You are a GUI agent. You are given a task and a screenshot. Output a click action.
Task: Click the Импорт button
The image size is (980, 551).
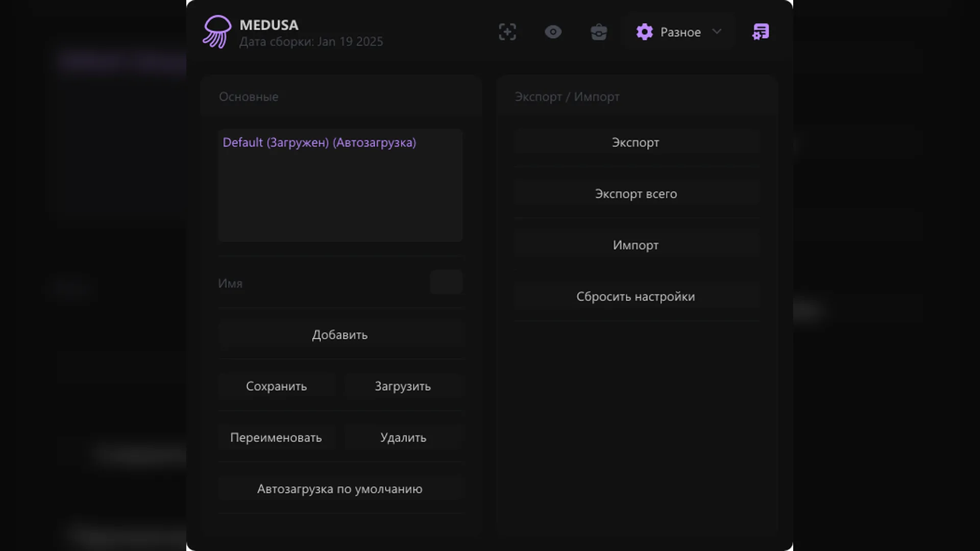point(636,245)
